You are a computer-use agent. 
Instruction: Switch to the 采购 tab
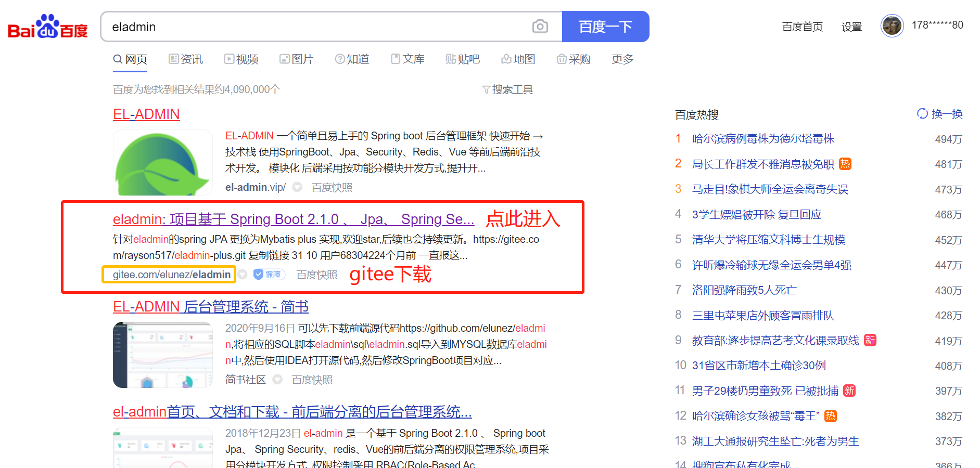[574, 59]
